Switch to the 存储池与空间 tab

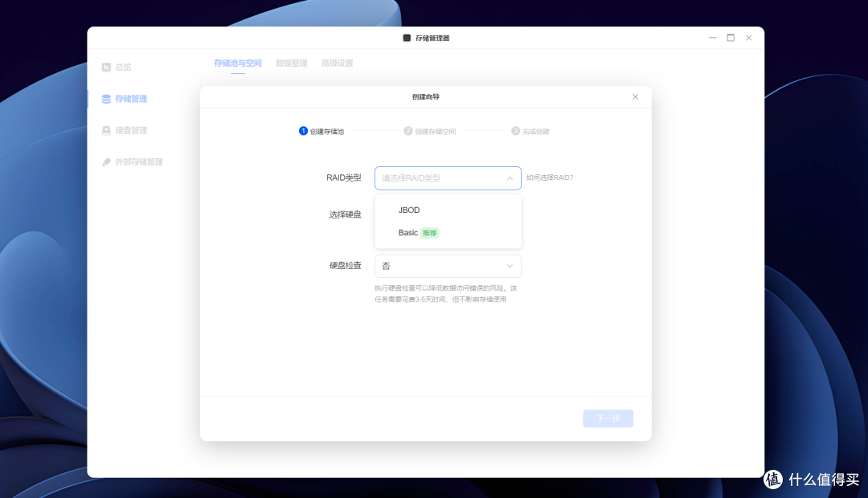click(x=237, y=63)
